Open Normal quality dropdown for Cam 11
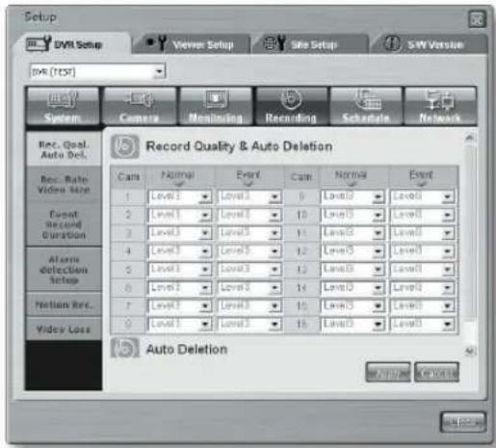 [x=352, y=233]
